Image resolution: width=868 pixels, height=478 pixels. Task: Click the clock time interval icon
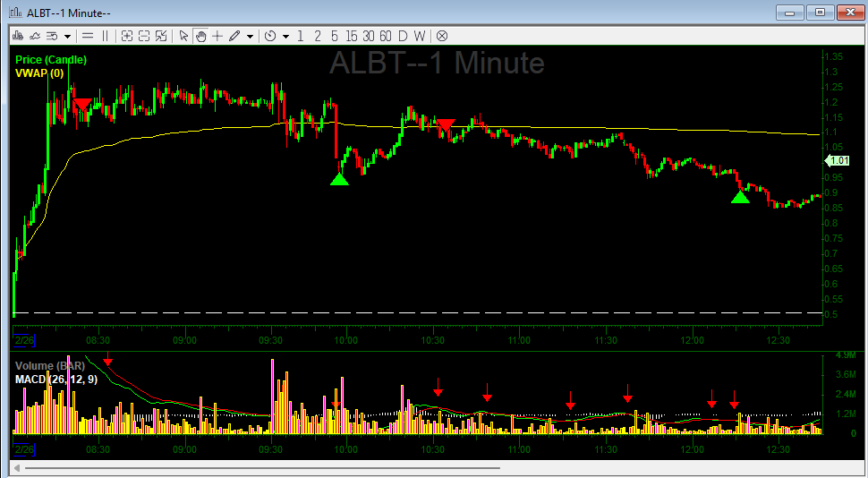[x=270, y=36]
